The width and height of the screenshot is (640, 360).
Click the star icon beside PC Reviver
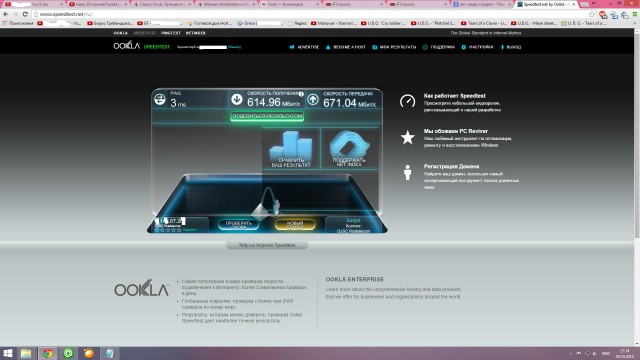click(407, 138)
